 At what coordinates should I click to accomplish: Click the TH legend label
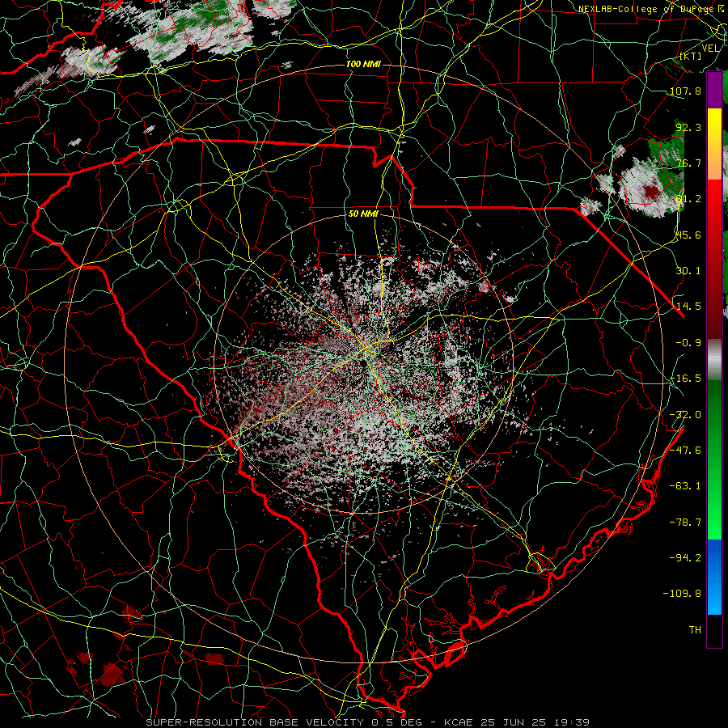coord(695,630)
